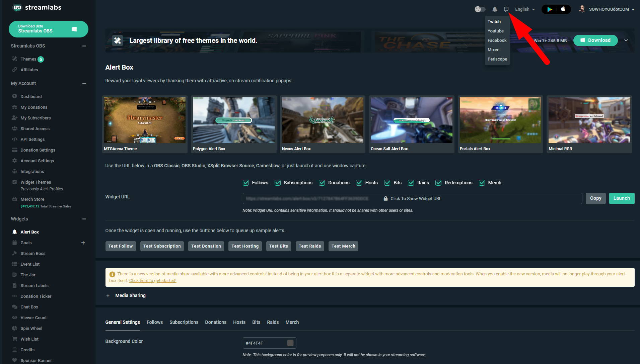
Task: Open the Apple App Store icon
Action: click(563, 9)
